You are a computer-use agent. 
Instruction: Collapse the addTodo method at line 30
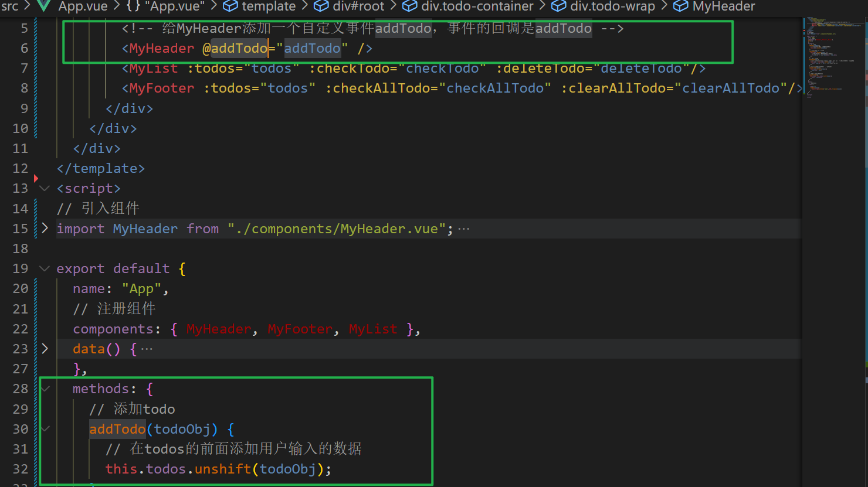pos(46,429)
